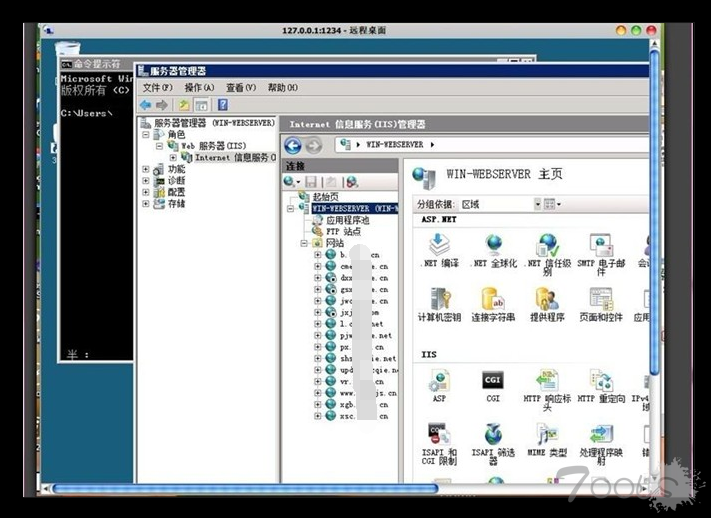Click the disconnect-site icon in 连接 toolbar

352,182
